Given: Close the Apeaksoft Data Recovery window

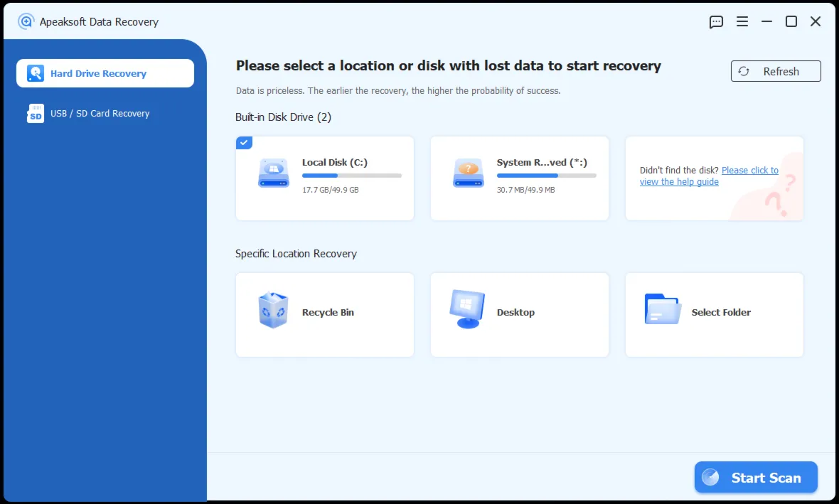Looking at the screenshot, I should point(816,21).
